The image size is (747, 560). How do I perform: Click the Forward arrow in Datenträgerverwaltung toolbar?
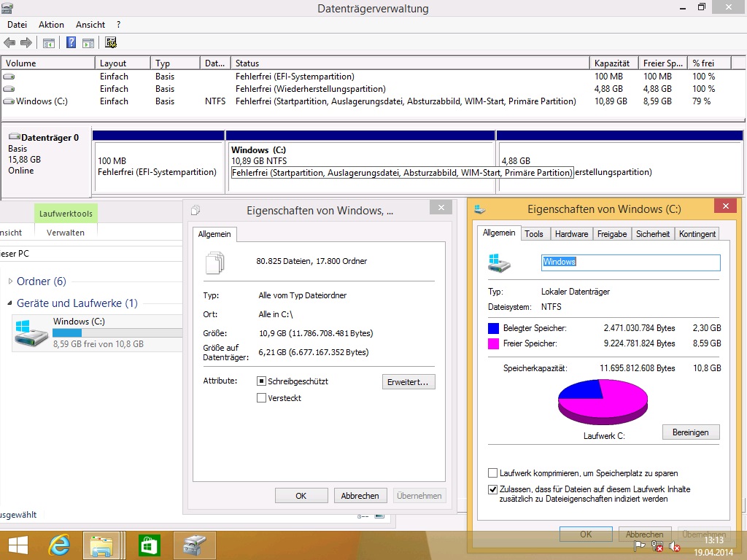(26, 43)
